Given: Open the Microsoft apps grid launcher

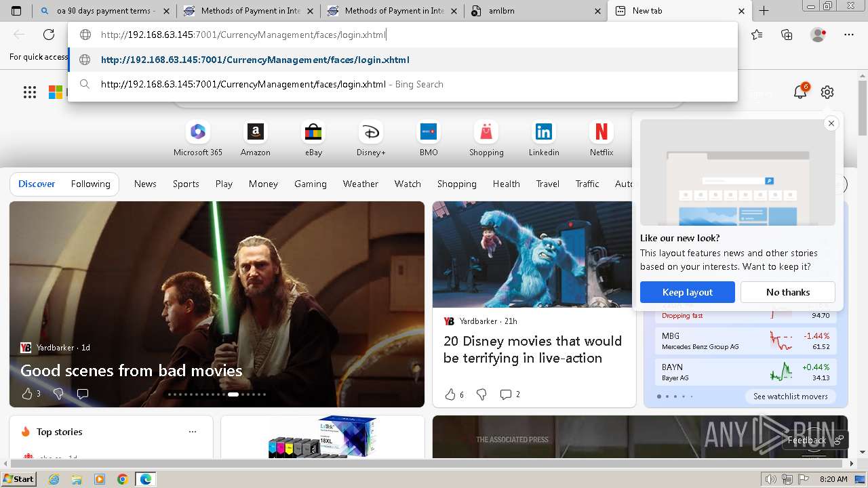Looking at the screenshot, I should (30, 92).
